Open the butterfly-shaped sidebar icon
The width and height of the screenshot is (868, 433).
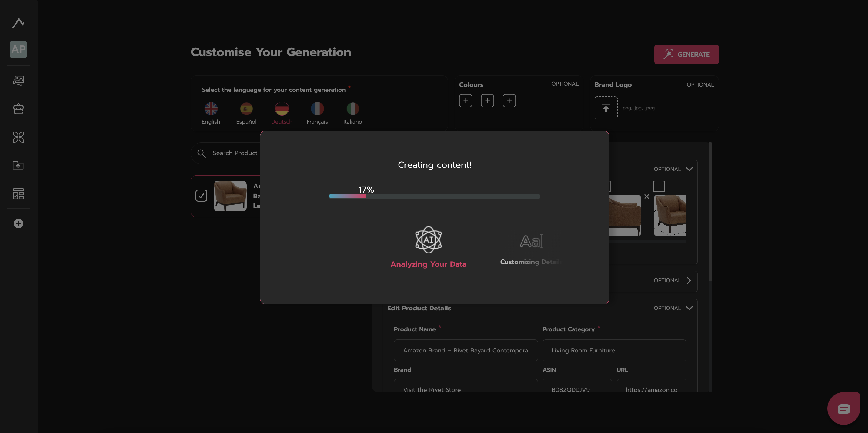point(18,137)
